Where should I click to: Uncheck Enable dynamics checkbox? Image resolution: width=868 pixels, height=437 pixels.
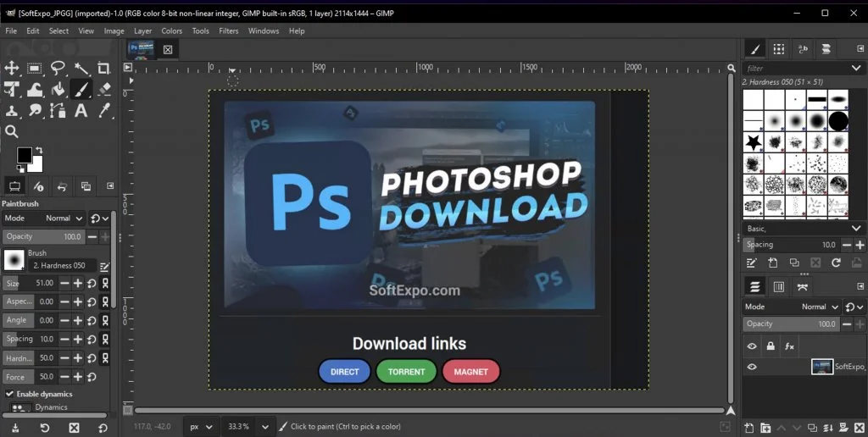(x=10, y=394)
